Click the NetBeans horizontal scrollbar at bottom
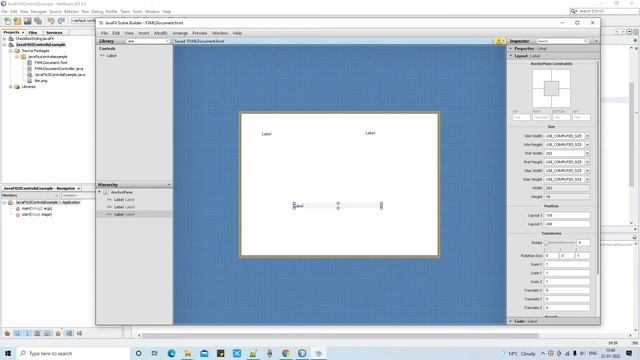This screenshot has height=360, width=640. [x=340, y=336]
